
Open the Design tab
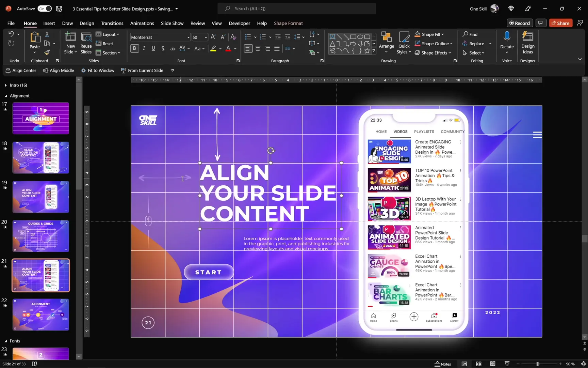point(87,23)
